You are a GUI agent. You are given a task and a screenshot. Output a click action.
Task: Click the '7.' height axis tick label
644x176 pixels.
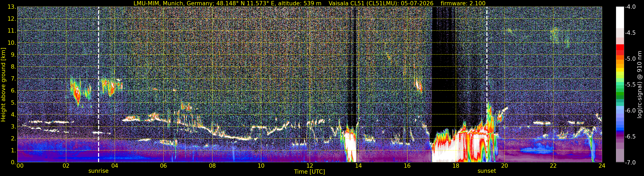[13, 79]
